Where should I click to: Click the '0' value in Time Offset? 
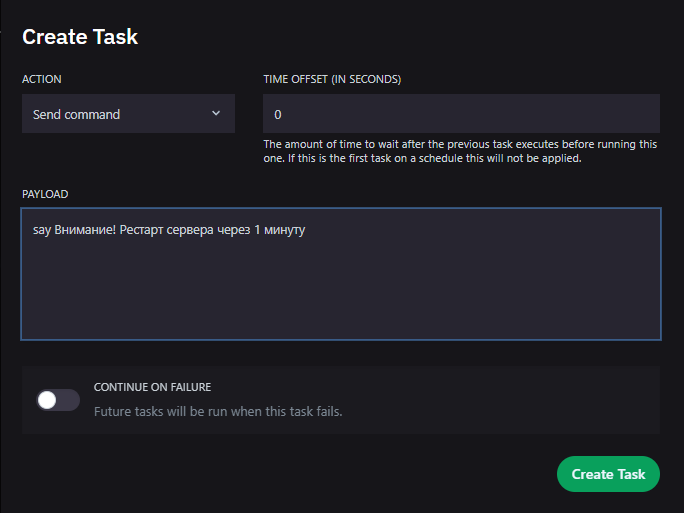[x=278, y=115]
